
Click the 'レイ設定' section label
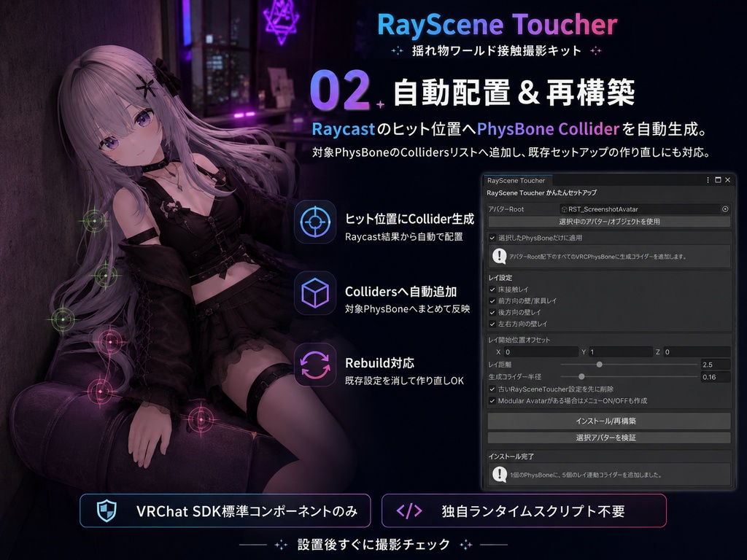pos(500,278)
